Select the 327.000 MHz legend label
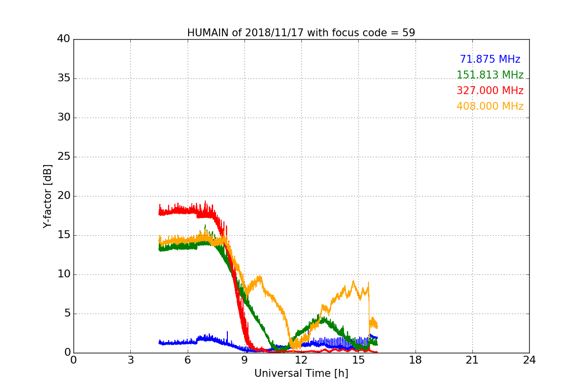This screenshot has height=392, width=588. pos(490,91)
